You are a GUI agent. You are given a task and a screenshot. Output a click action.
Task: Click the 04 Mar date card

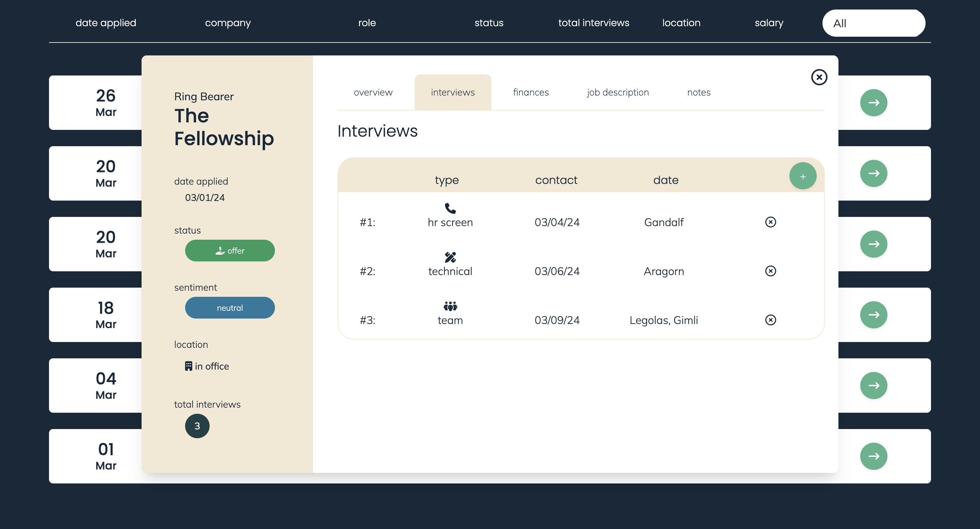click(106, 385)
